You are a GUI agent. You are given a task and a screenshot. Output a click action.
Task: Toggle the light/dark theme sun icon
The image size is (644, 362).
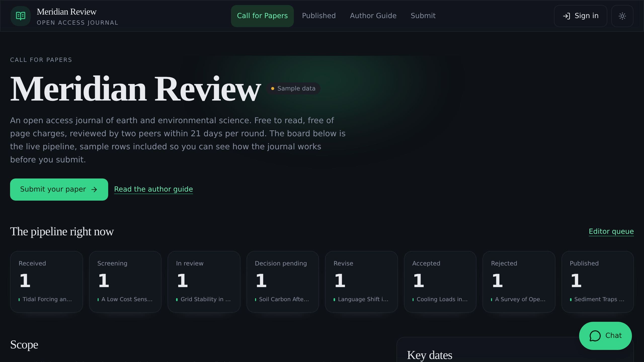[622, 16]
